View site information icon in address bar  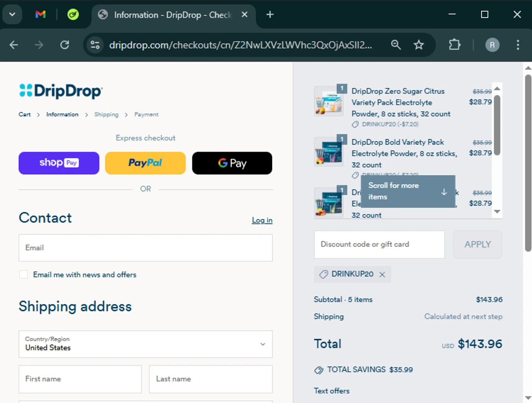coord(95,45)
